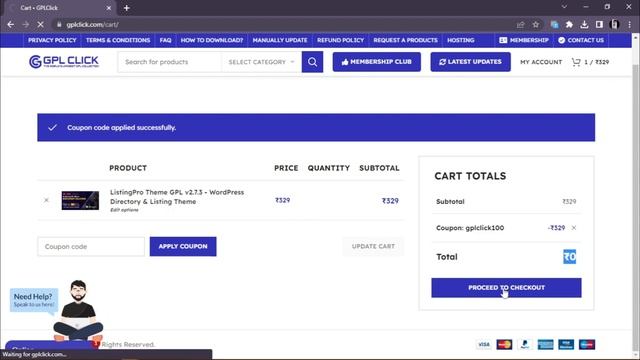Viewport: 640px width, 360px height.
Task: Open Request A Products page
Action: pyautogui.click(x=405, y=40)
